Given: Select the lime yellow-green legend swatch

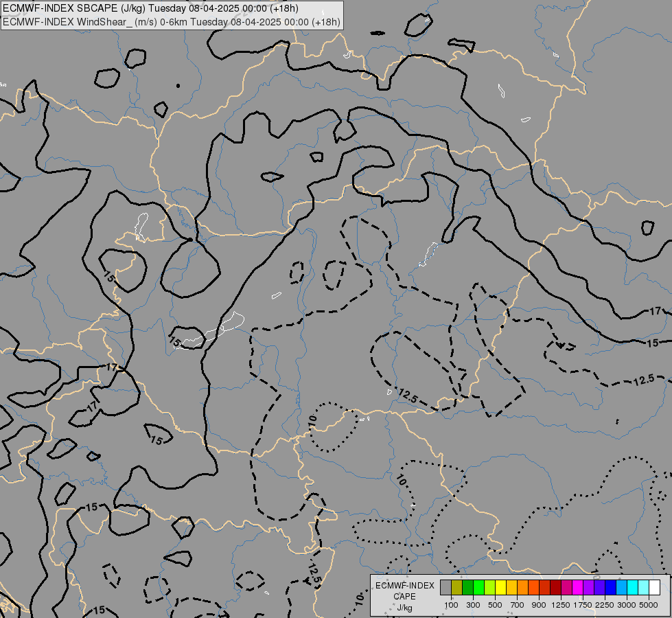Looking at the screenshot, I should coord(489,588).
